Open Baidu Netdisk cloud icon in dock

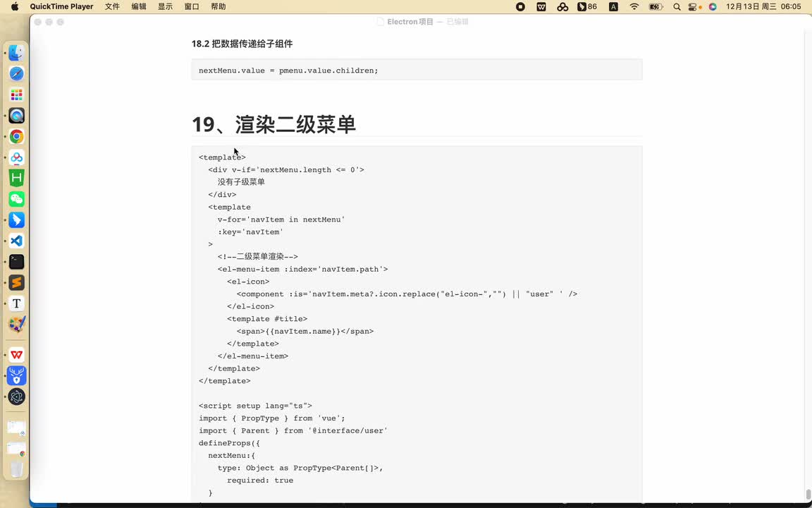pos(17,157)
